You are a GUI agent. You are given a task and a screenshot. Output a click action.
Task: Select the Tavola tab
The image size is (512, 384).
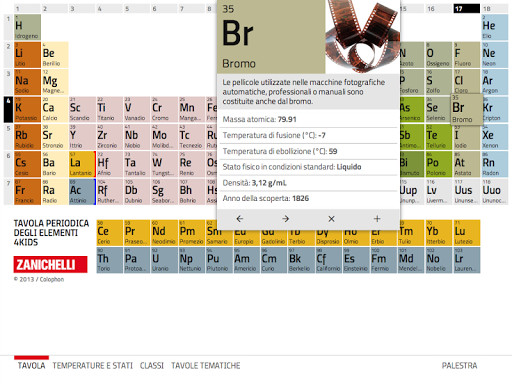(x=31, y=366)
